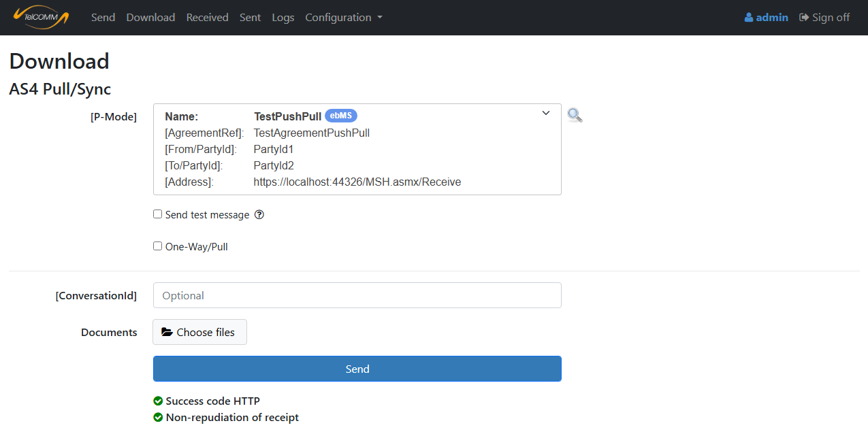Image resolution: width=868 pixels, height=434 pixels.
Task: Enable the Send test message checkbox
Action: coord(158,214)
